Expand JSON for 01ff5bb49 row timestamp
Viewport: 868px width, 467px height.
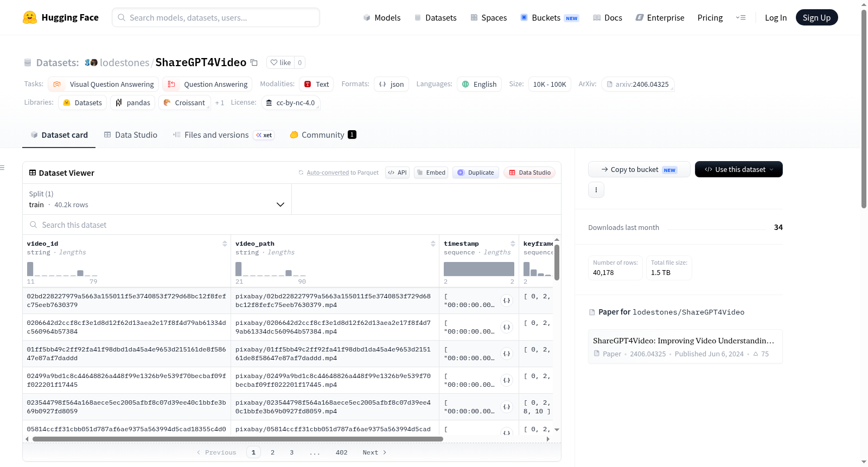click(x=507, y=354)
